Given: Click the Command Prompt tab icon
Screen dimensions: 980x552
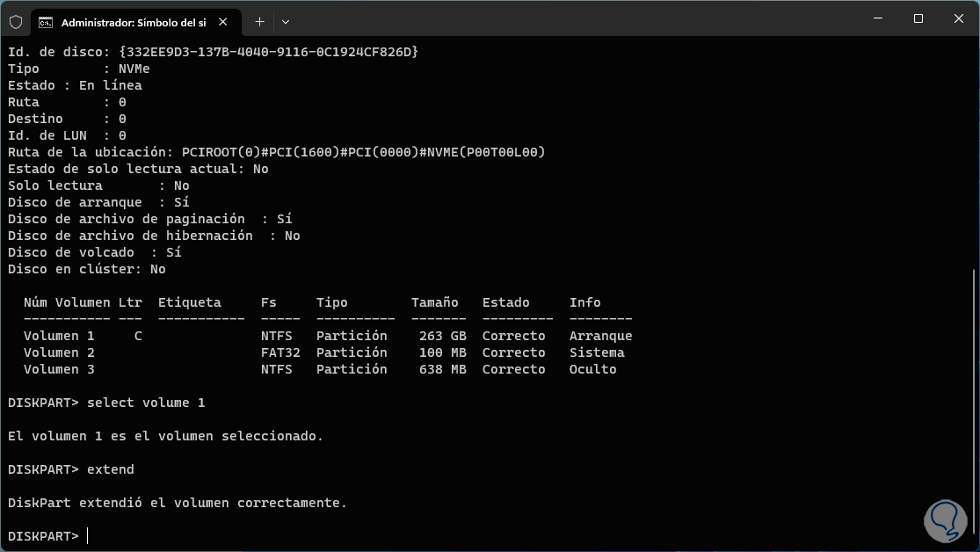Looking at the screenshot, I should (x=46, y=21).
